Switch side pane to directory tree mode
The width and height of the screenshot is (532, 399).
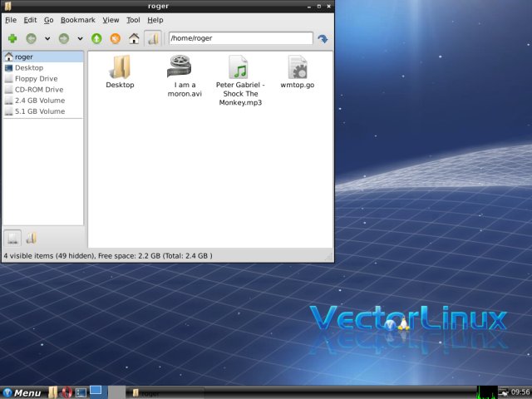pyautogui.click(x=32, y=239)
